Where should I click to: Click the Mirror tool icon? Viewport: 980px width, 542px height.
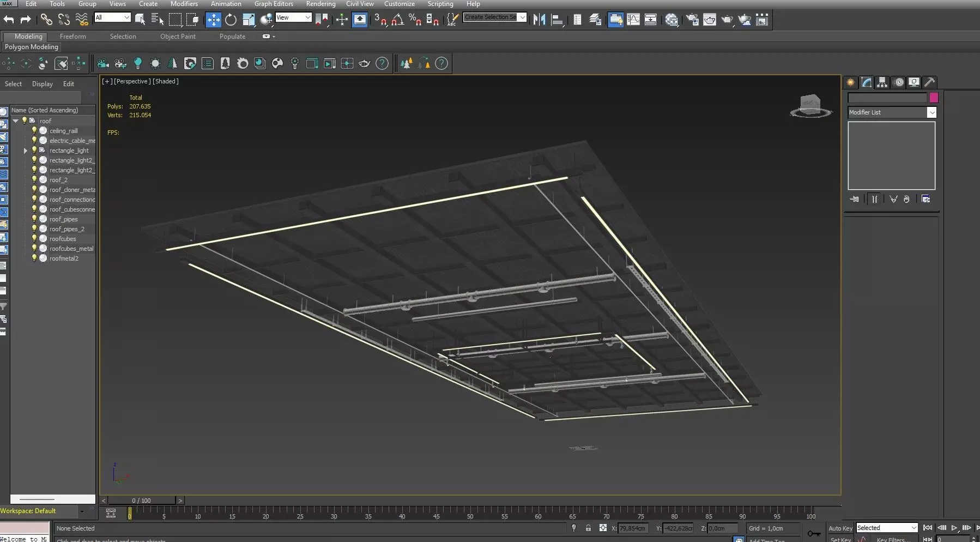tap(539, 20)
